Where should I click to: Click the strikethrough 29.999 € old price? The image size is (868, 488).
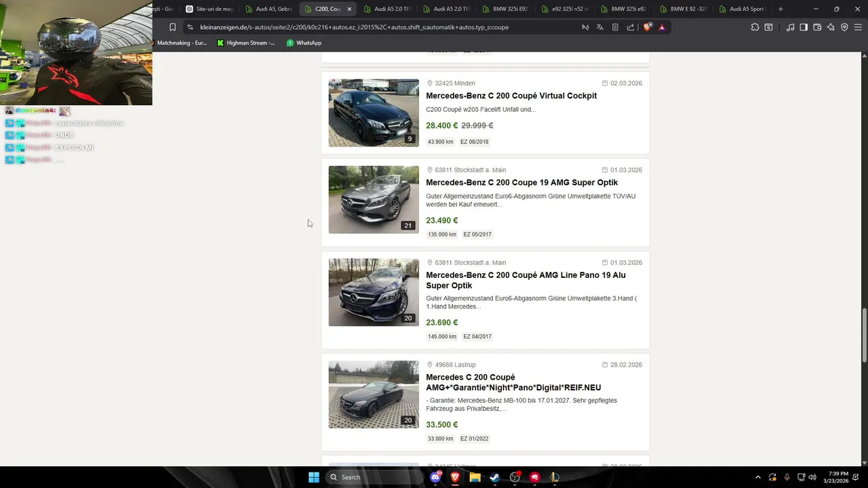(477, 125)
